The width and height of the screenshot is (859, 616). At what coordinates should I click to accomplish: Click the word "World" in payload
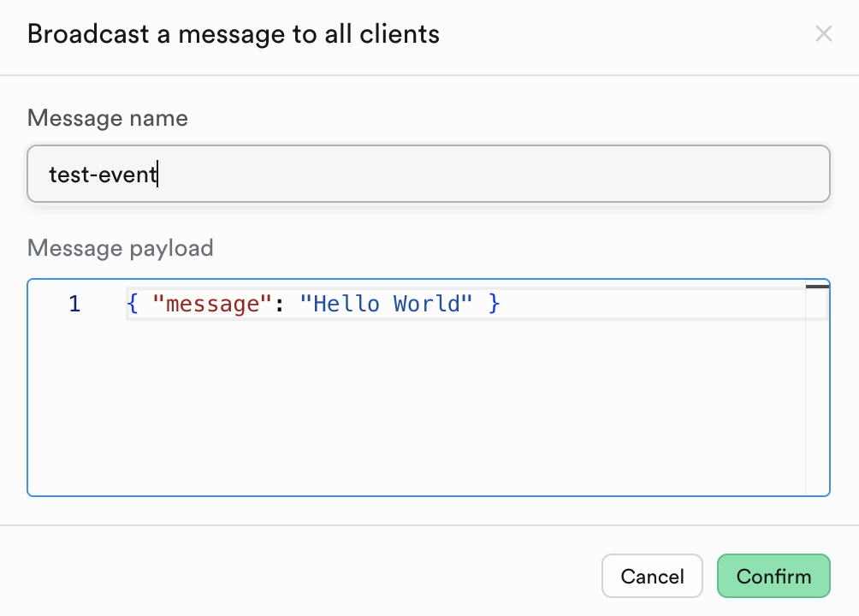point(427,304)
